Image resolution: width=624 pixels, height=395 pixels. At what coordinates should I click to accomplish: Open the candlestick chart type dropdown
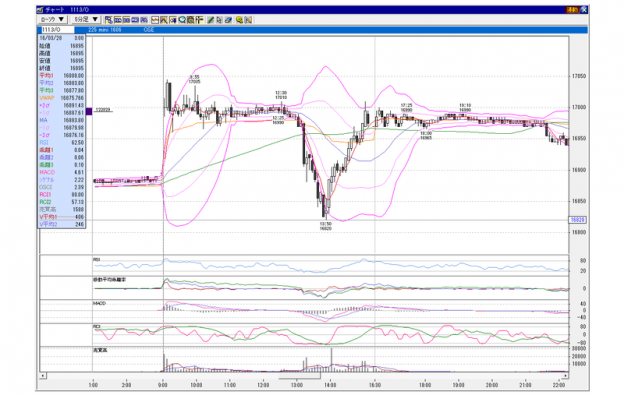(x=52, y=19)
